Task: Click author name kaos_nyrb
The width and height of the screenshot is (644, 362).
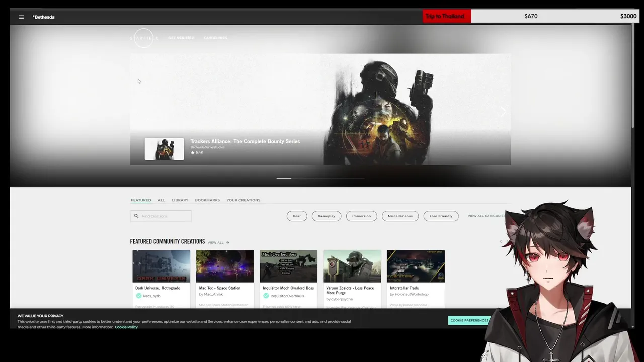Action: (x=152, y=296)
